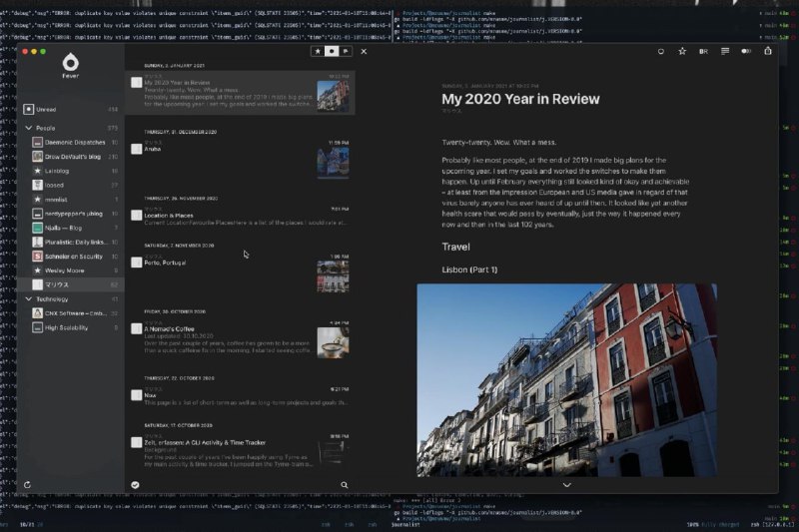Collapse the People folder
The image size is (799, 532).
[x=28, y=128]
